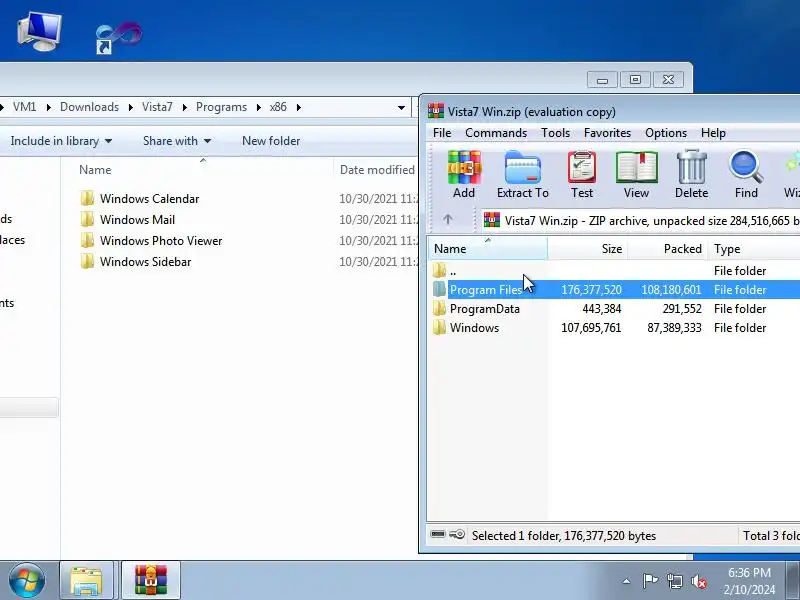Open the Computer desktop icon
The width and height of the screenshot is (800, 600).
tap(39, 32)
